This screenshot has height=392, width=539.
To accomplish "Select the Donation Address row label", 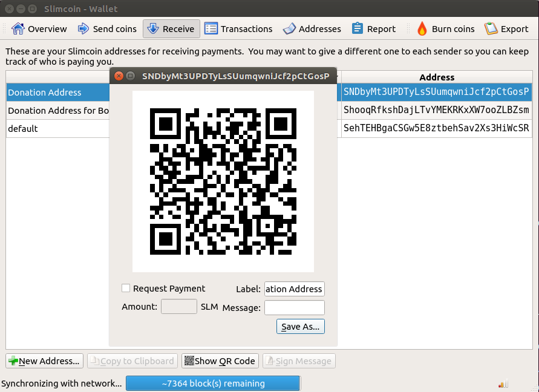I will (45, 92).
